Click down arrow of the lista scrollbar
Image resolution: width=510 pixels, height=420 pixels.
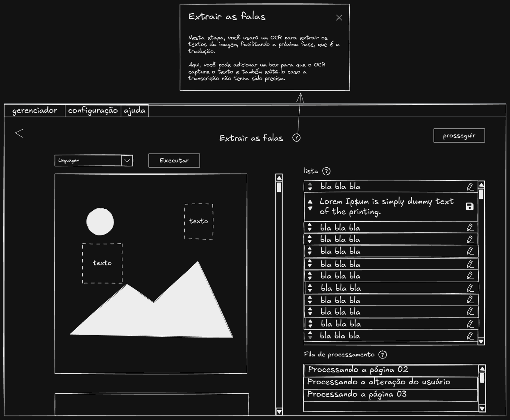(x=481, y=341)
